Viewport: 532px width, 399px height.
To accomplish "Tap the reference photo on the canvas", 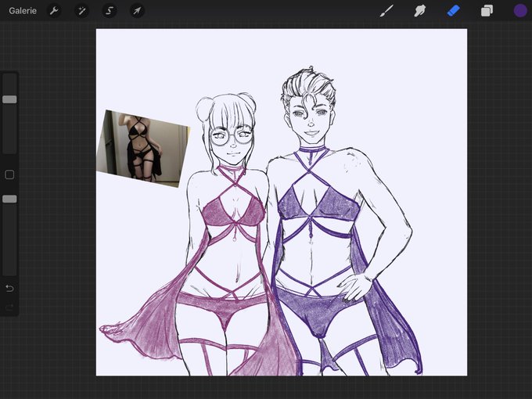I will tap(143, 149).
